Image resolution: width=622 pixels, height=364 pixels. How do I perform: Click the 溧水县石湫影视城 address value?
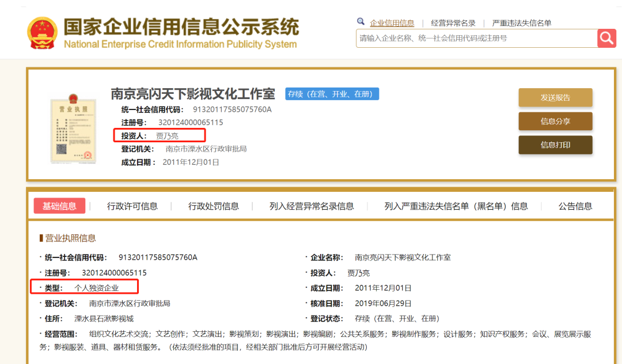104,318
